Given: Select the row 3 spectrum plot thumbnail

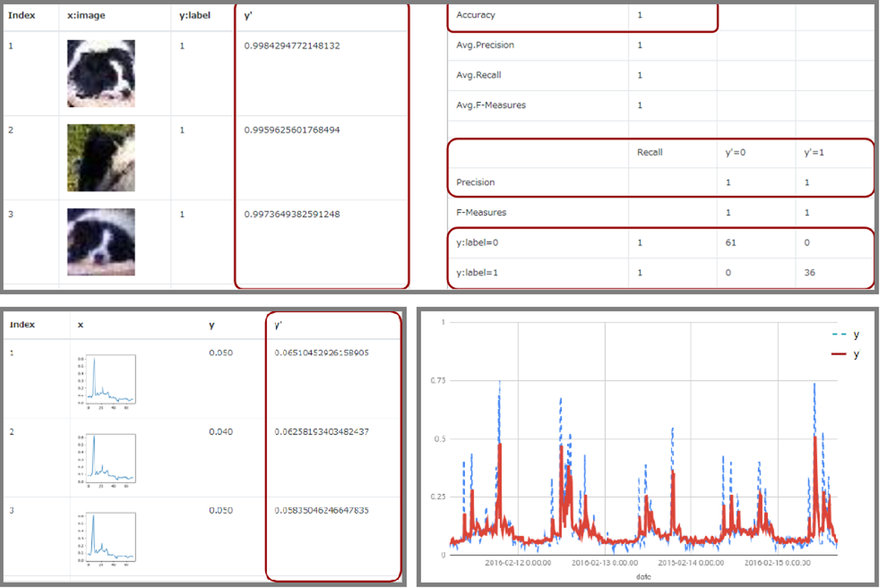Looking at the screenshot, I should (x=107, y=539).
